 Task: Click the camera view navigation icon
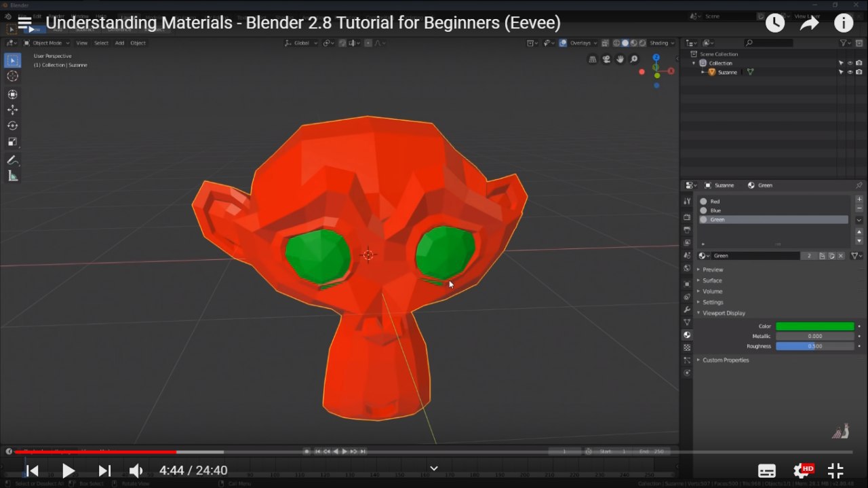pyautogui.click(x=606, y=59)
